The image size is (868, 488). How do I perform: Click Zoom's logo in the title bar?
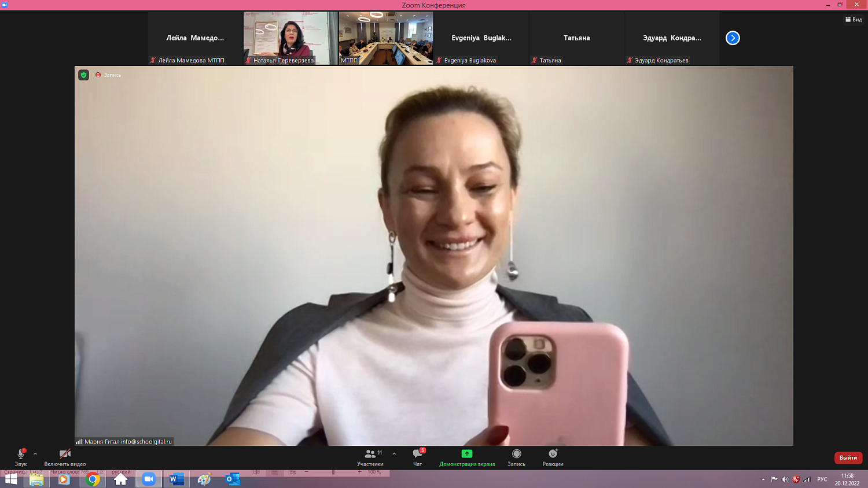tap(5, 5)
